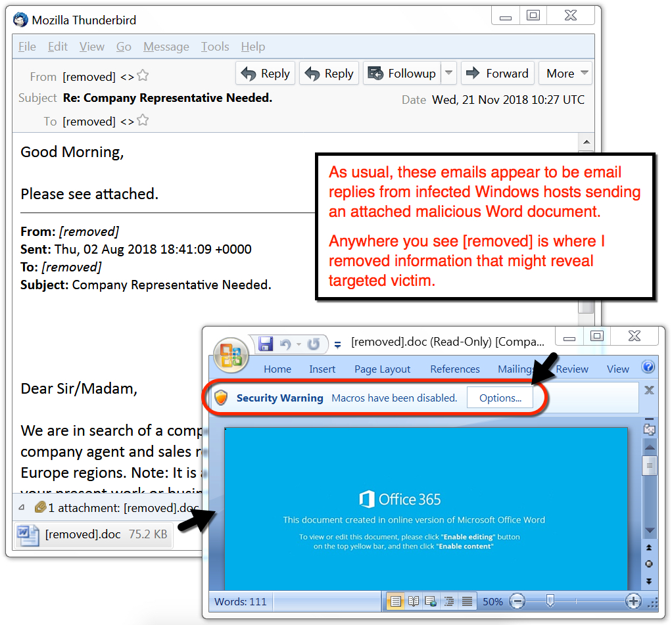Viewport: 672px width, 625px height.
Task: Click the Word zoom slider handle
Action: (x=550, y=601)
